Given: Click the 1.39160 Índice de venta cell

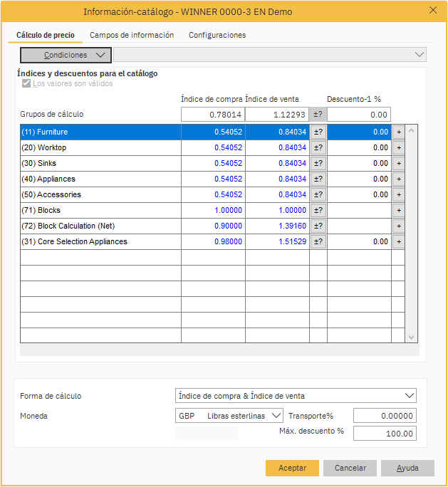Looking at the screenshot, I should [277, 226].
